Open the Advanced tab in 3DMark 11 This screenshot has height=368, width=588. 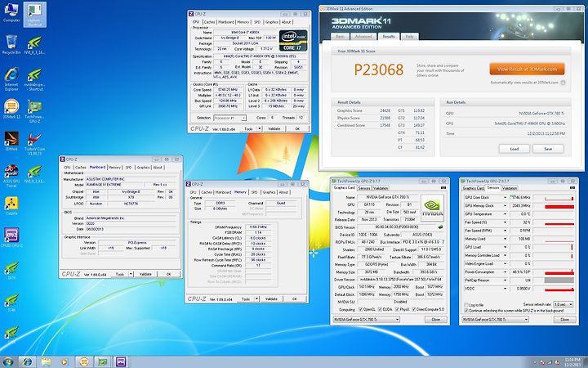coord(363,37)
